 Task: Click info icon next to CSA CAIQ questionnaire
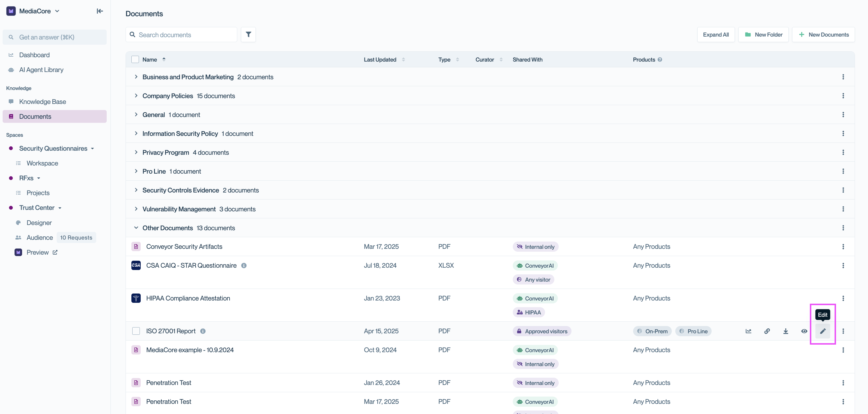click(244, 266)
